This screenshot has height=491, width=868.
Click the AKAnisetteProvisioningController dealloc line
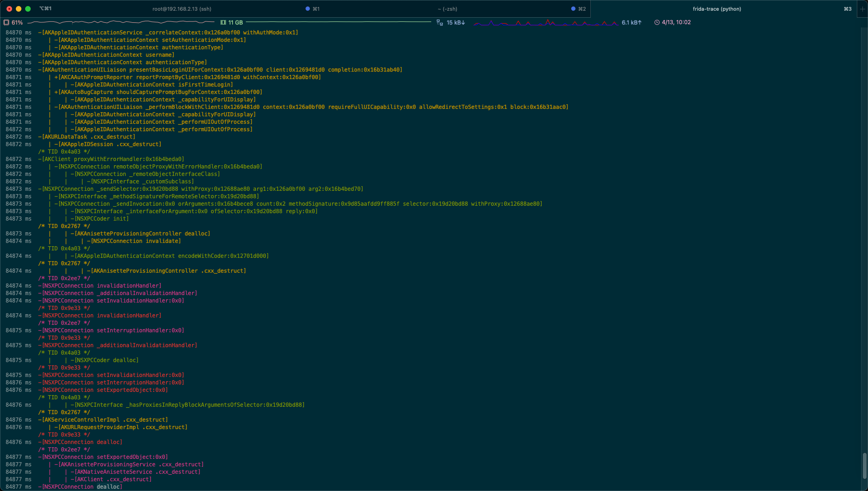click(x=140, y=234)
